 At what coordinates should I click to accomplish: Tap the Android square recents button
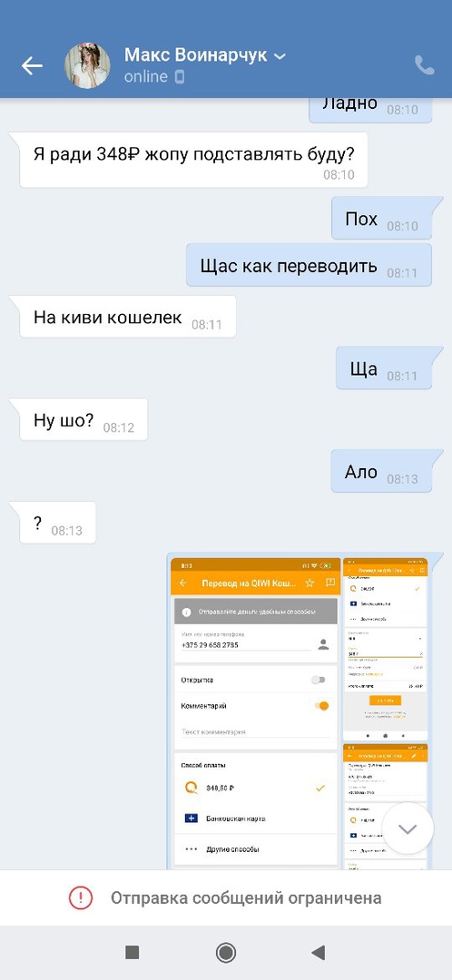click(132, 952)
